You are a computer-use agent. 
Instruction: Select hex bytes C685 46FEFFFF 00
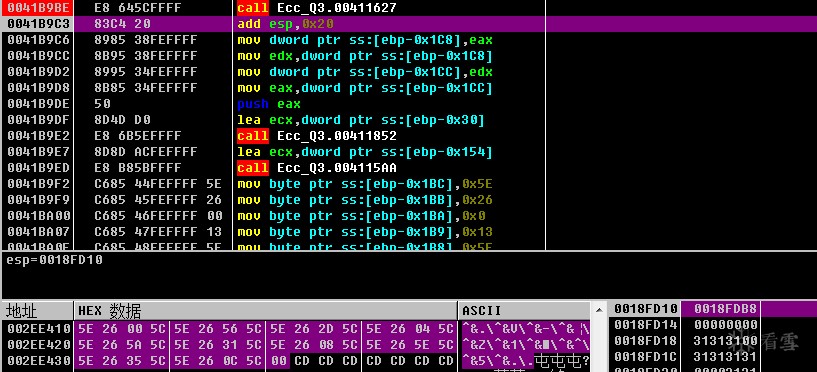[158, 216]
